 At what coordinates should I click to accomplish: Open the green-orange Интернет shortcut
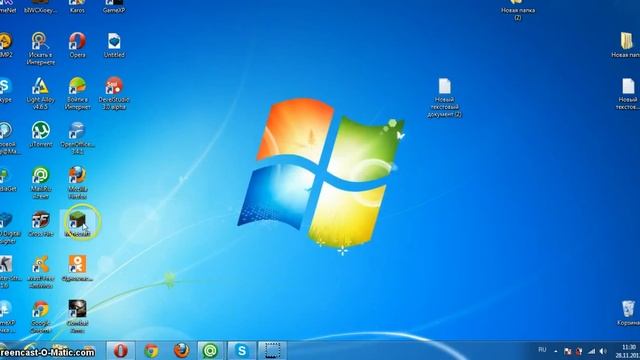(77, 93)
